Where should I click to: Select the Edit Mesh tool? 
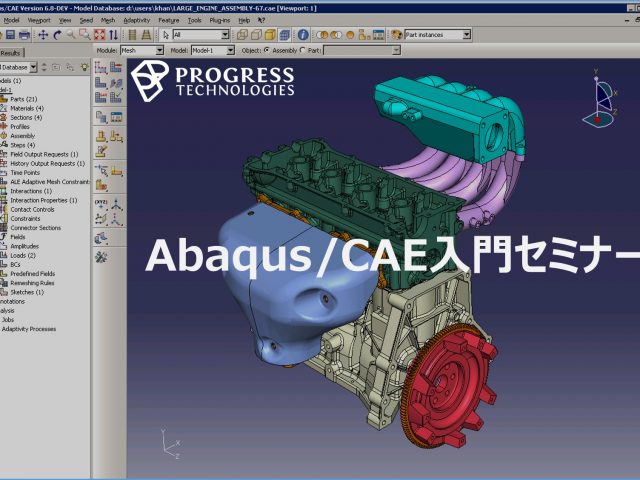pyautogui.click(x=101, y=151)
